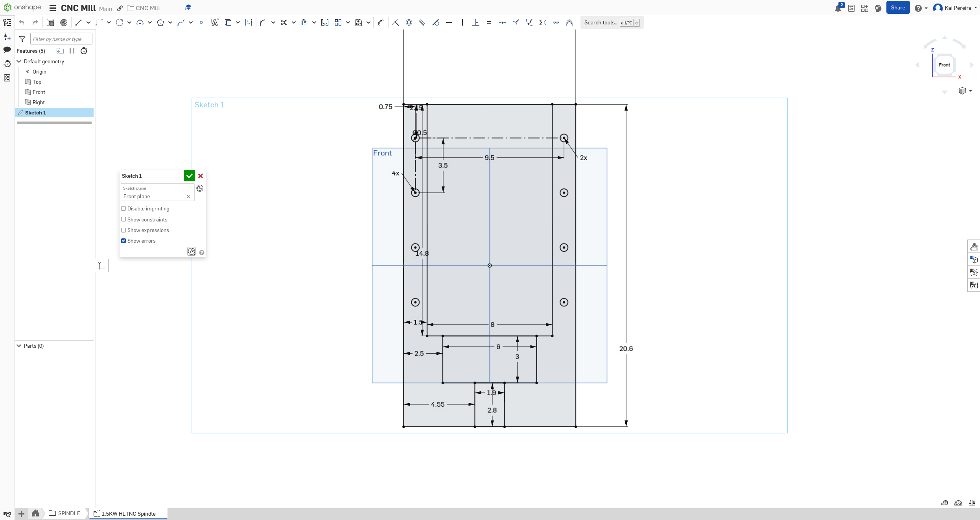This screenshot has height=520, width=980.
Task: Select the Corner rectangle tool
Action: click(99, 22)
